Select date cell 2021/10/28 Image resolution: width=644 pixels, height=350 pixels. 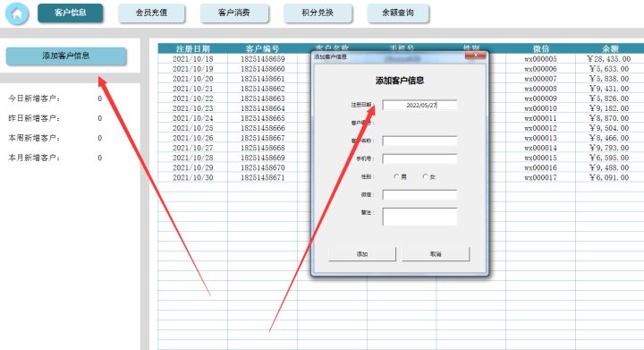[192, 158]
